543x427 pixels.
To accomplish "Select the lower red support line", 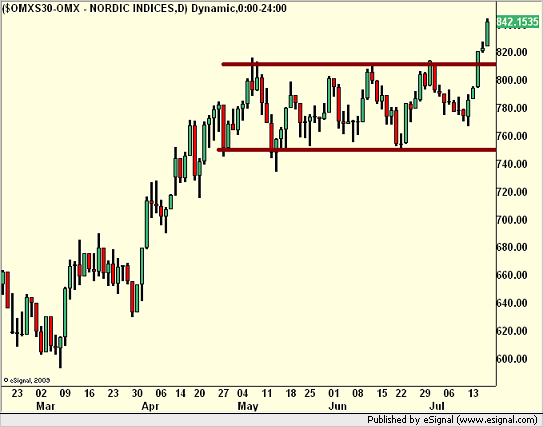I will [356, 150].
